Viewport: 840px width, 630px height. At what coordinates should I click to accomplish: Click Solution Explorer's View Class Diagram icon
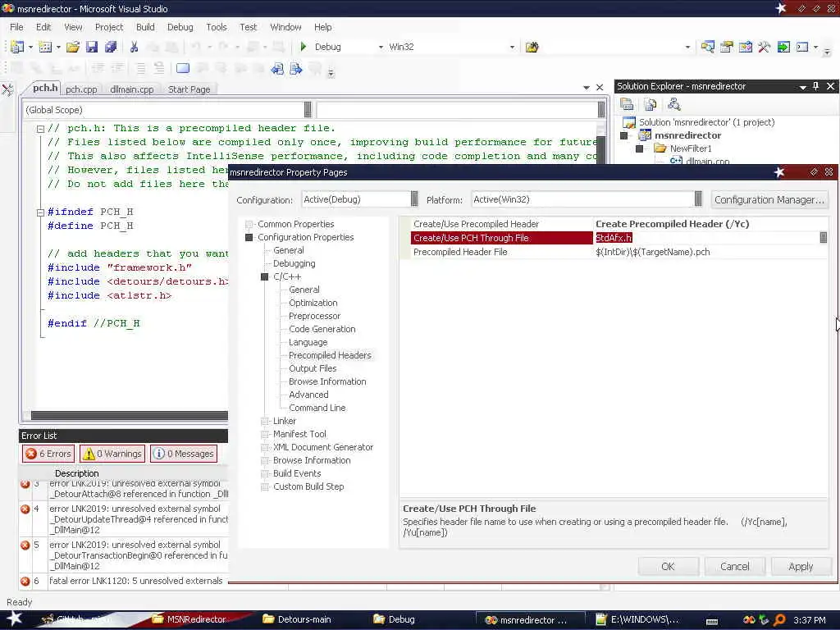click(x=674, y=104)
